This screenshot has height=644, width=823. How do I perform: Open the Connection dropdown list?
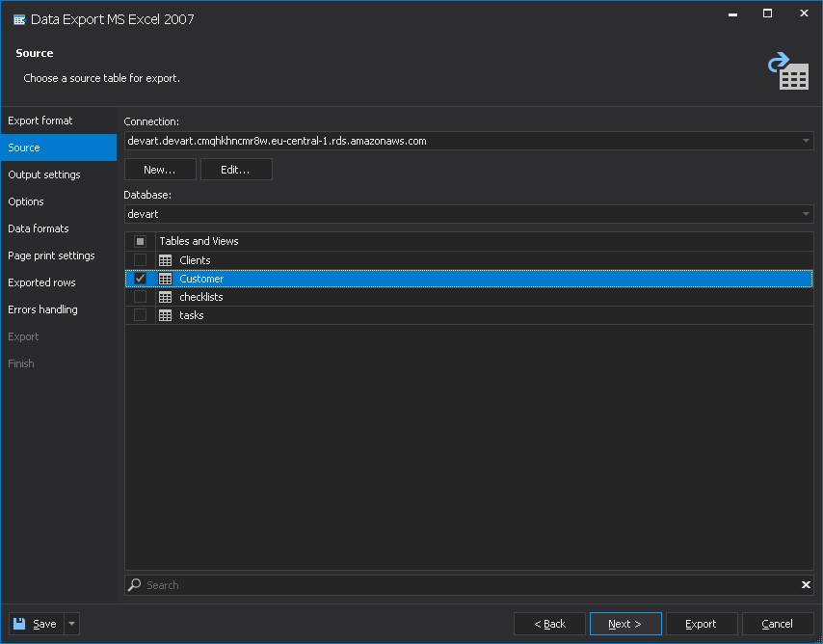806,141
